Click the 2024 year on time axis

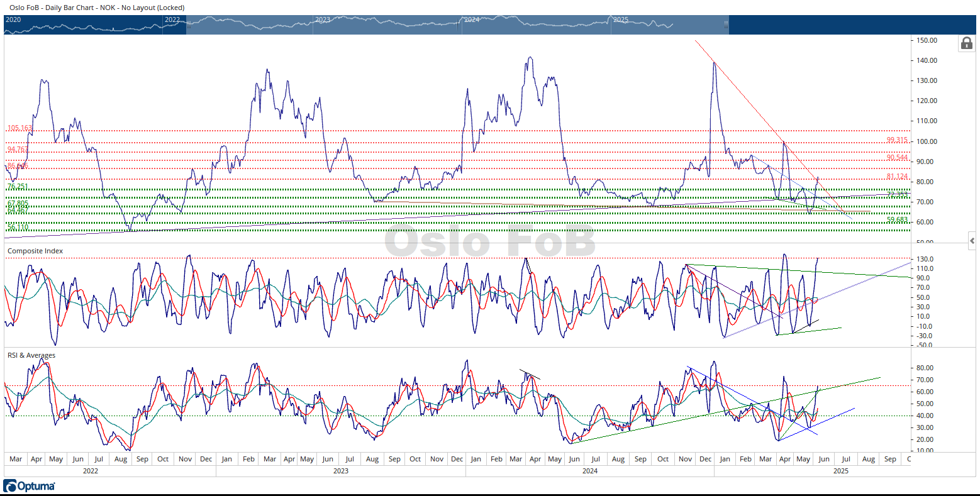click(589, 470)
